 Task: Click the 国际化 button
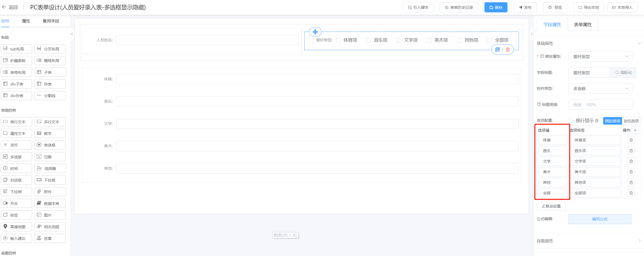click(x=623, y=73)
